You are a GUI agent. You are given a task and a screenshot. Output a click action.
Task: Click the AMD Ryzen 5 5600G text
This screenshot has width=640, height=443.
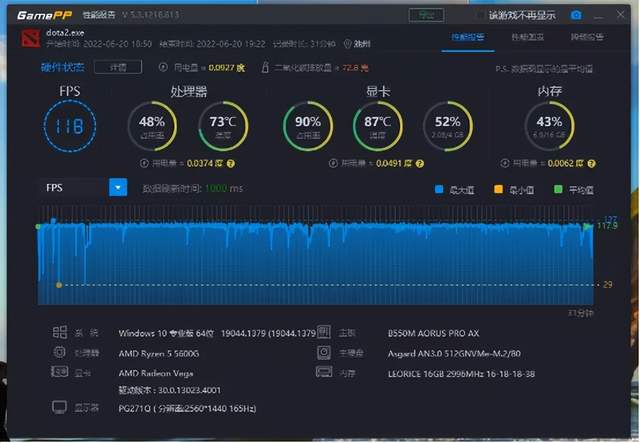click(159, 353)
